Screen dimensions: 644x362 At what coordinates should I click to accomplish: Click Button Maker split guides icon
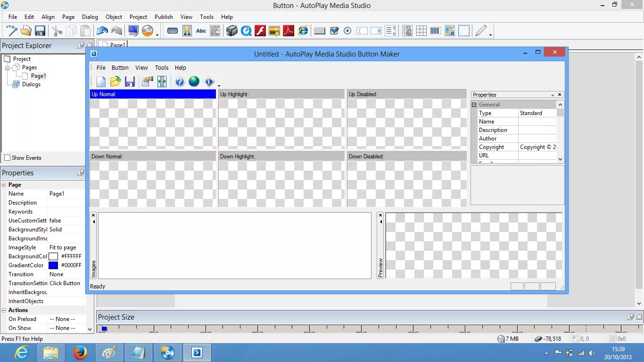click(x=162, y=82)
